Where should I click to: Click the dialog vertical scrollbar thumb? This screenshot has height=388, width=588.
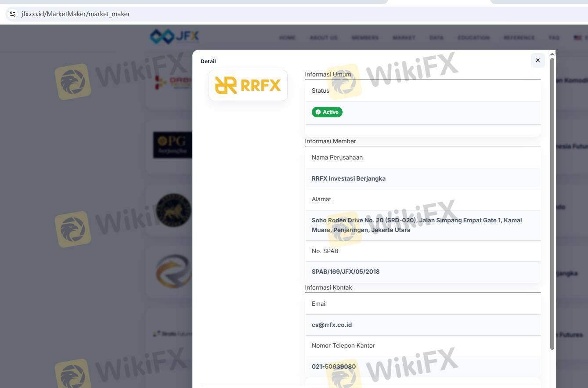pyautogui.click(x=552, y=204)
